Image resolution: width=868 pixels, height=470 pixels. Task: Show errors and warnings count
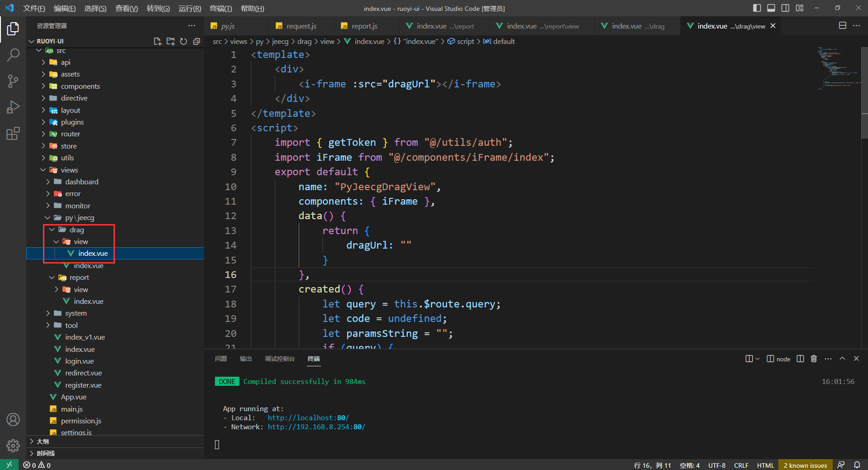pyautogui.click(x=37, y=465)
